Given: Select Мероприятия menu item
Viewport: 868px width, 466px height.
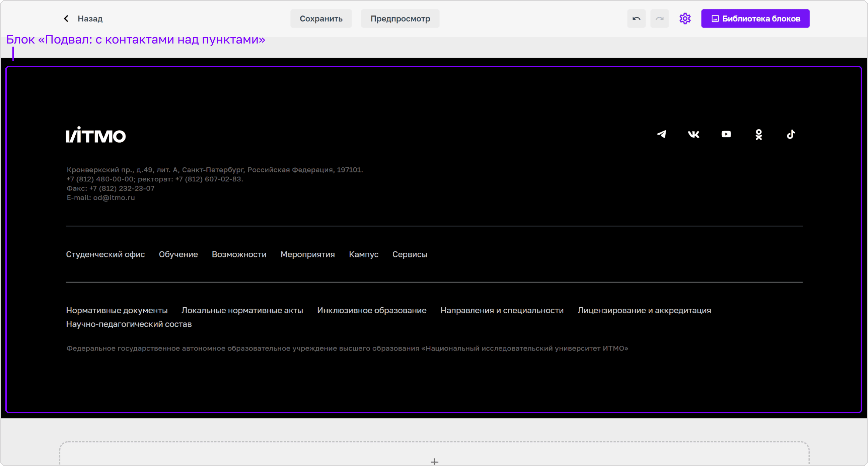Looking at the screenshot, I should pyautogui.click(x=308, y=254).
